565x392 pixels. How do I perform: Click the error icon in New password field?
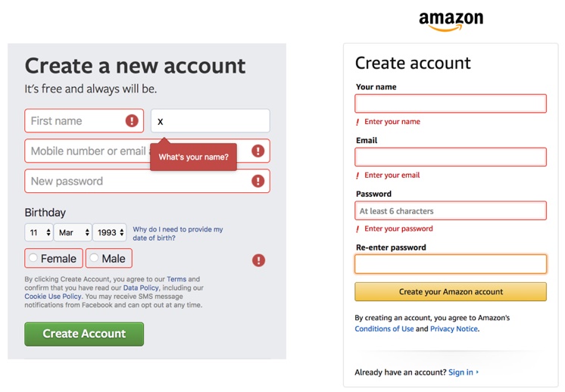[x=258, y=182]
